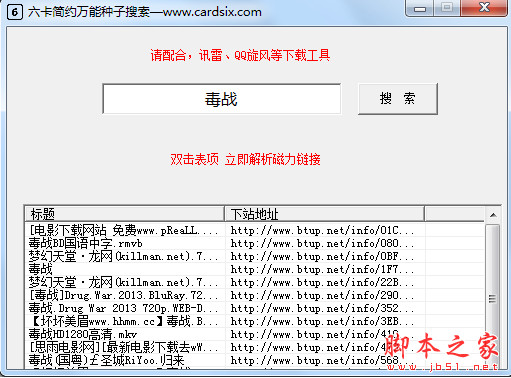Click URL http://www.btup.net/info/22B...
Viewport: 511px width, 378px height.
[322, 282]
